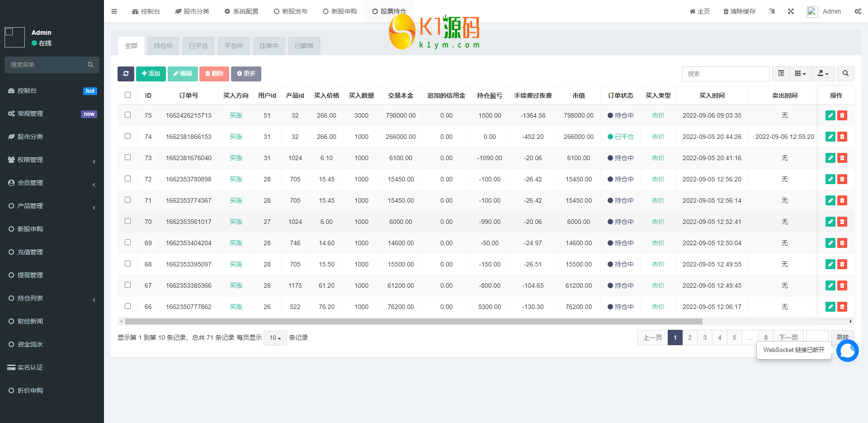This screenshot has width=868, height=423.
Task: Click the fullscreen expand icon in header
Action: coord(791,11)
